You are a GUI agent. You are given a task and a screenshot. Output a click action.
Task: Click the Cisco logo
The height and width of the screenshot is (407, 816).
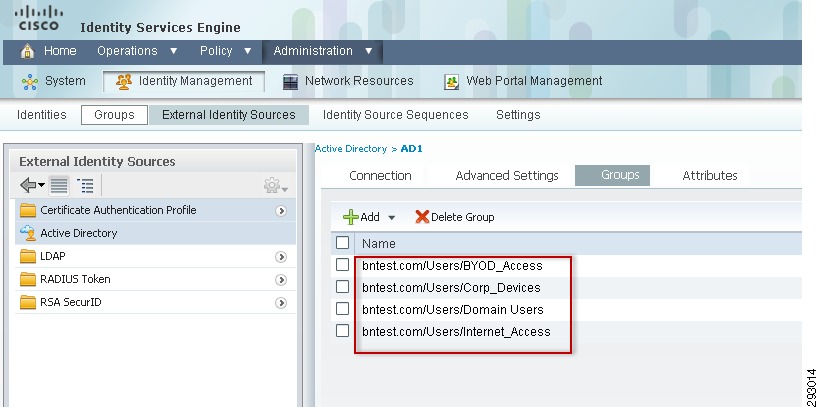[x=39, y=19]
